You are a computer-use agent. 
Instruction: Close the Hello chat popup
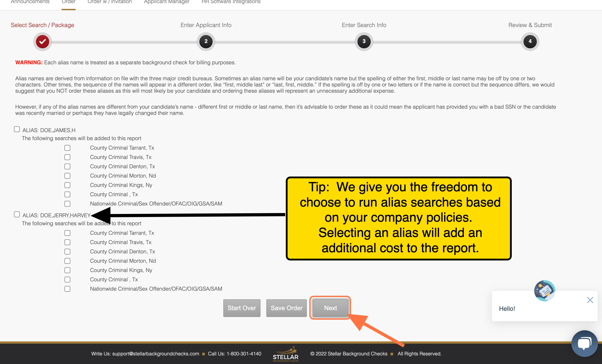(x=590, y=300)
